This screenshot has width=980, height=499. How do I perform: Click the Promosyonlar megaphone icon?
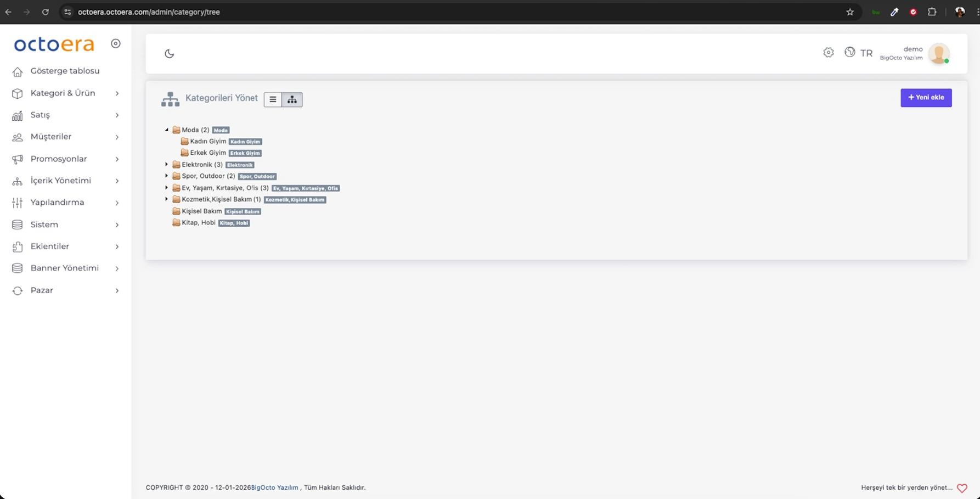click(x=18, y=159)
